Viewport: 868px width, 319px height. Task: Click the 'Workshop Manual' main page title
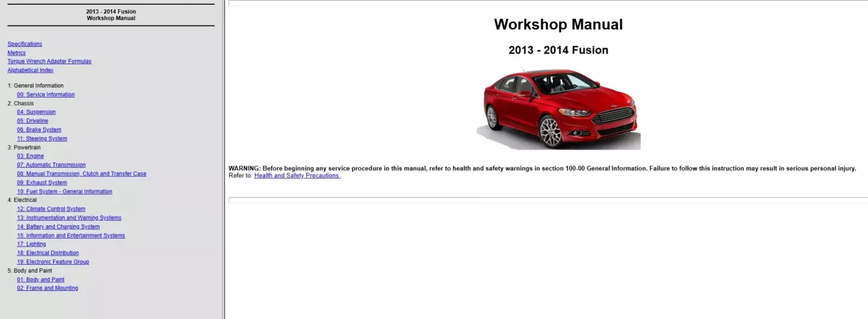[559, 25]
